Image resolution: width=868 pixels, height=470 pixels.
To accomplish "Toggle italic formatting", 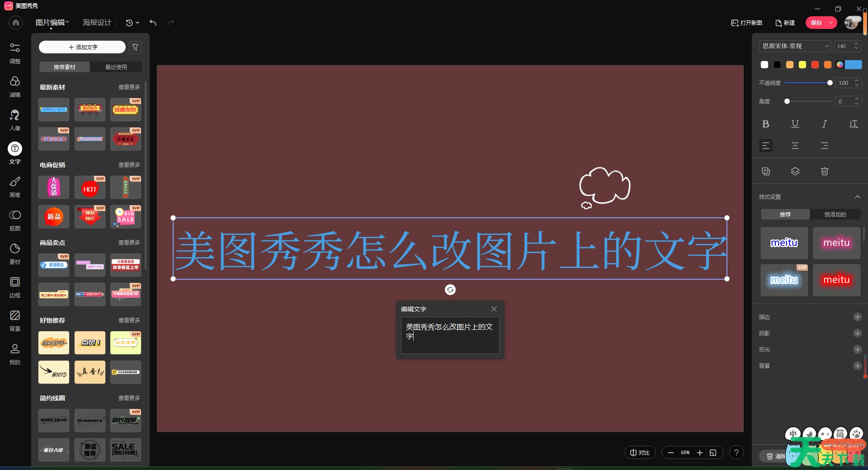I will click(825, 124).
